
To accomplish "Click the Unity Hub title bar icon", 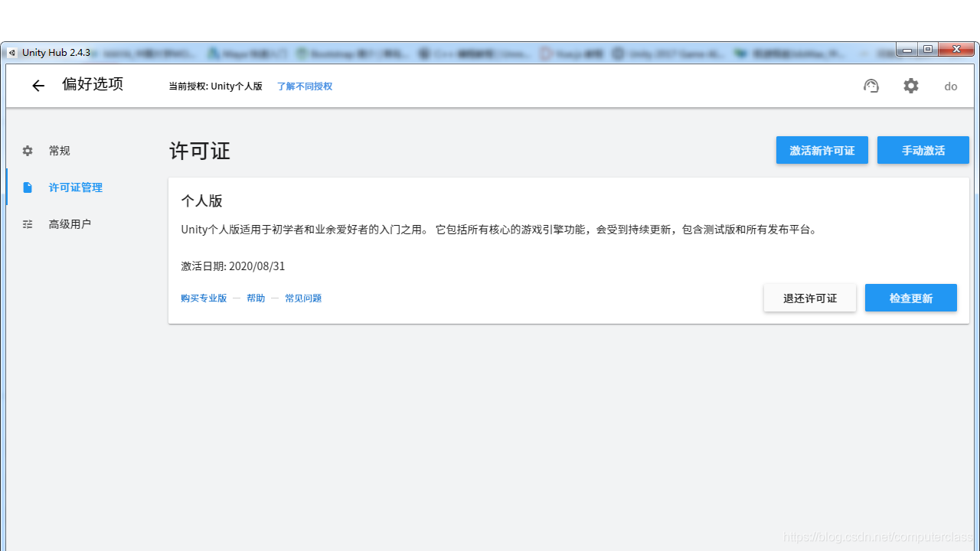I will [x=12, y=53].
